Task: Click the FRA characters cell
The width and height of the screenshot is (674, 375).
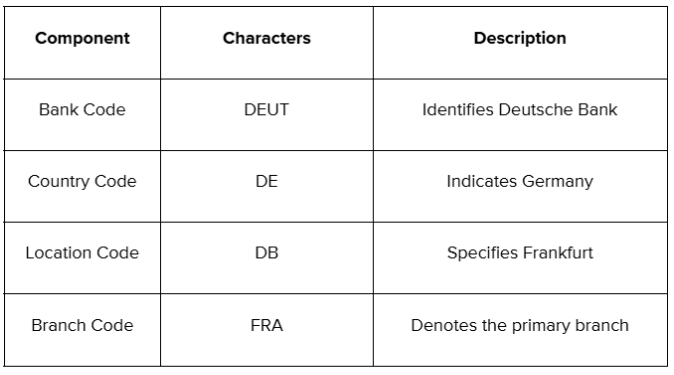Action: coord(267,326)
